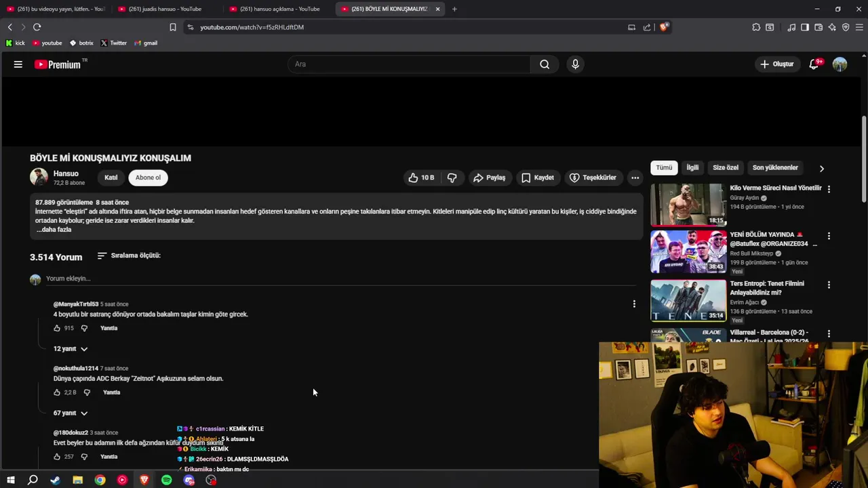Reply to ManyakTırtıl53 comment with Yanıtla
This screenshot has height=488, width=868.
[108, 328]
